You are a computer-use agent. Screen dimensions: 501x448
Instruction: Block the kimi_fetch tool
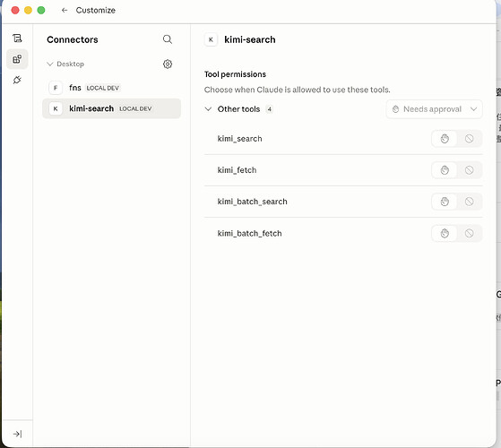click(x=469, y=170)
